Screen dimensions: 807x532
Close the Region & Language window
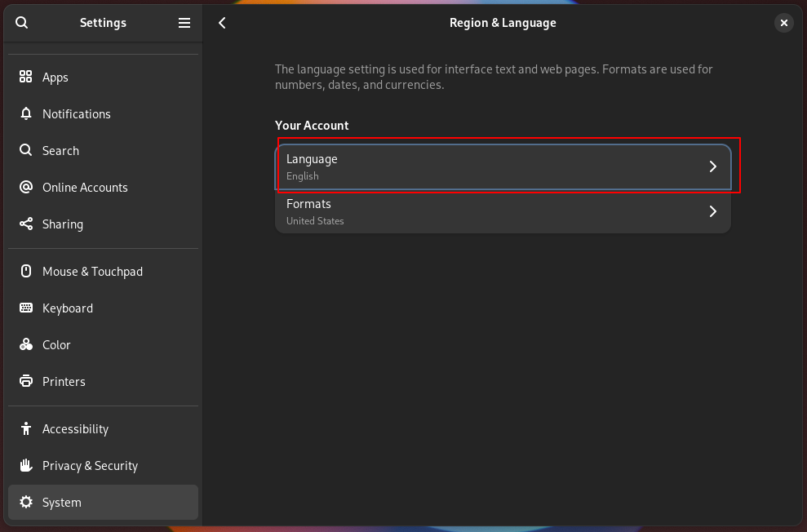[783, 23]
